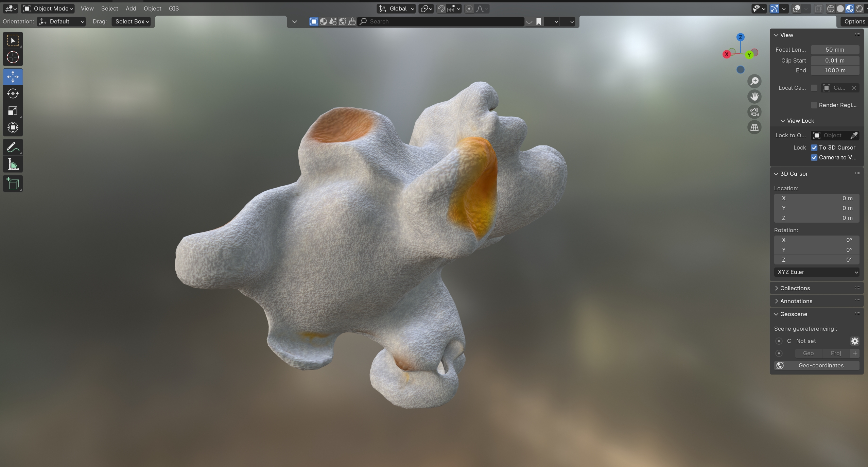The width and height of the screenshot is (868, 467).
Task: Select the Annotate pencil tool
Action: [13, 148]
